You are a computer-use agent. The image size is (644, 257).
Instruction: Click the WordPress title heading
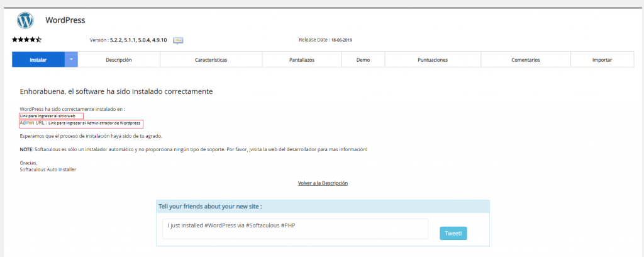point(65,20)
